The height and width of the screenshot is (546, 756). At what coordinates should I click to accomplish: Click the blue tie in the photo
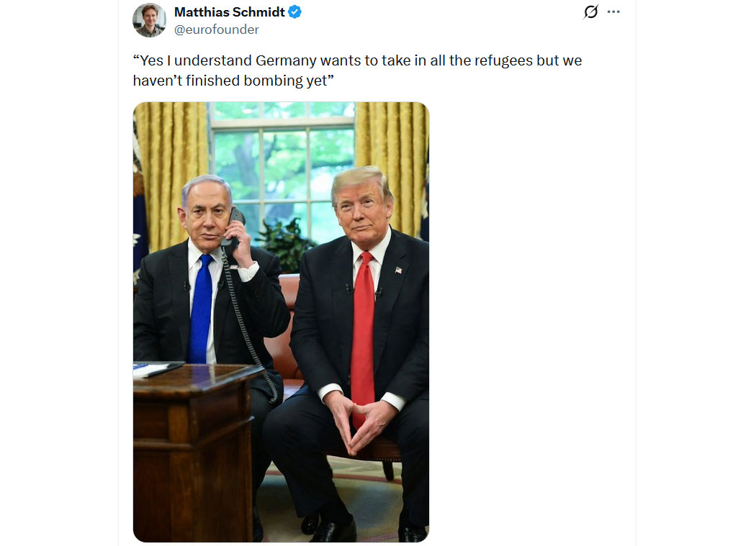[201, 309]
